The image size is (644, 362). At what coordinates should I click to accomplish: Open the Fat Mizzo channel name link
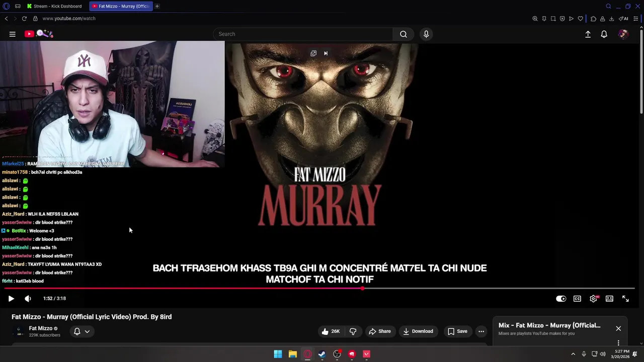click(x=40, y=328)
